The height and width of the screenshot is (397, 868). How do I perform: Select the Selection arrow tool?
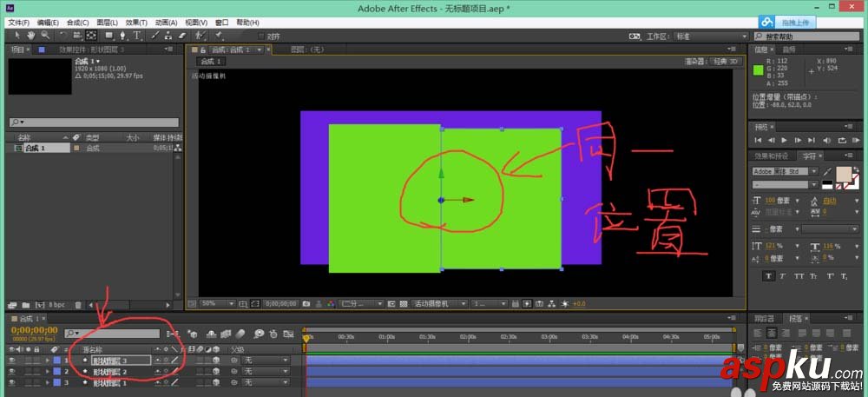(x=17, y=36)
